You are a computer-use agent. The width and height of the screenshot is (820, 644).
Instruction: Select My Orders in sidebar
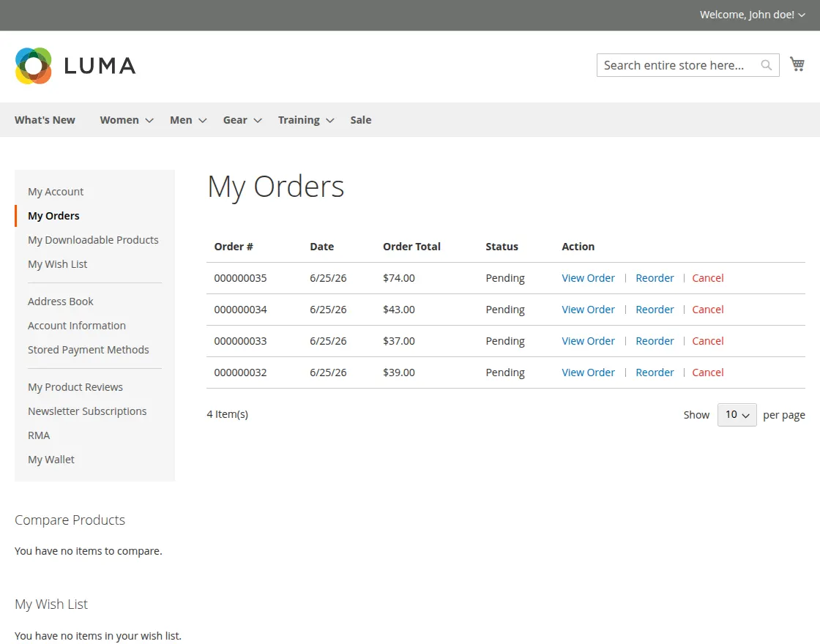point(53,216)
